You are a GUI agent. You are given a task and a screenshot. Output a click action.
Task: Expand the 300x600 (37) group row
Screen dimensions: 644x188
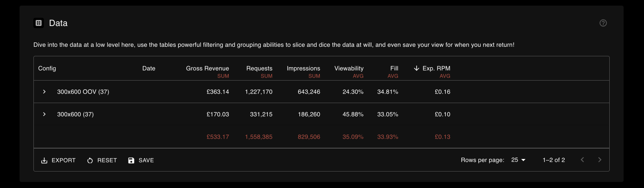point(44,114)
